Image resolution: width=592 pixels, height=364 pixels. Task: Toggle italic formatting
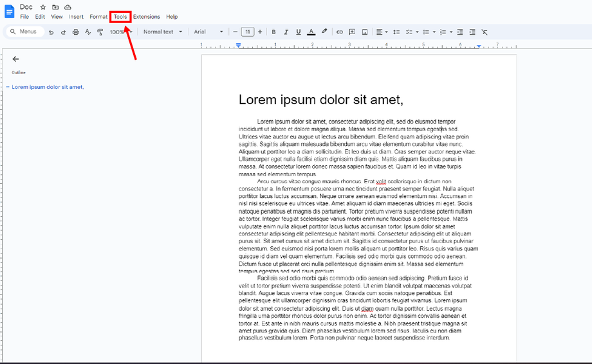tap(286, 32)
